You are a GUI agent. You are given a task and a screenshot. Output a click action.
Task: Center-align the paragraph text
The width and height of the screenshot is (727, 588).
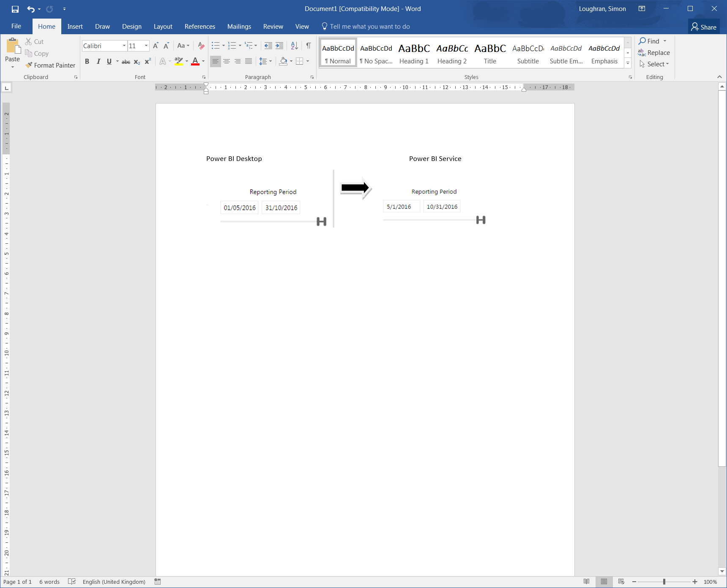click(x=227, y=62)
